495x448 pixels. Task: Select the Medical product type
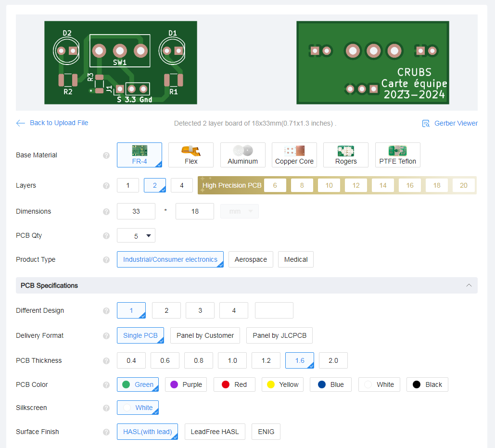(x=295, y=259)
